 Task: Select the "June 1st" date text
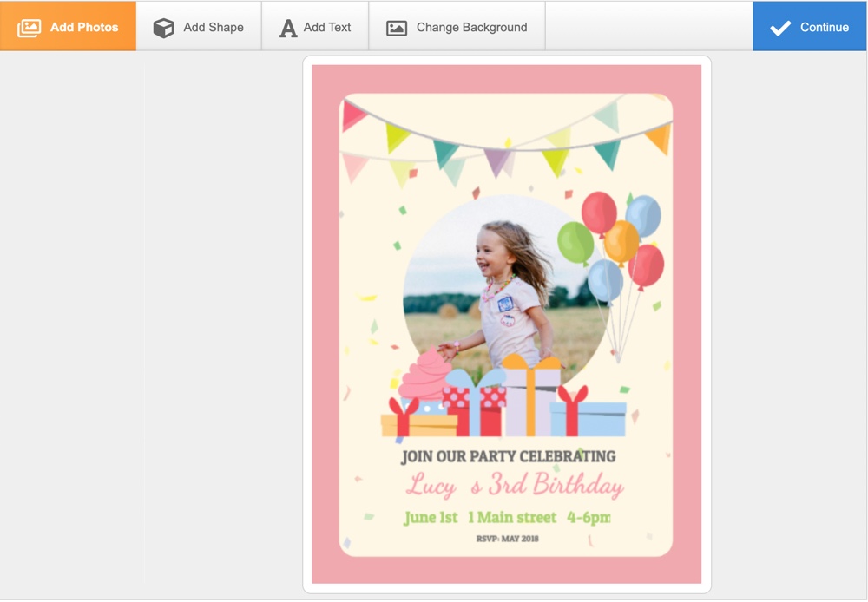[x=431, y=518]
